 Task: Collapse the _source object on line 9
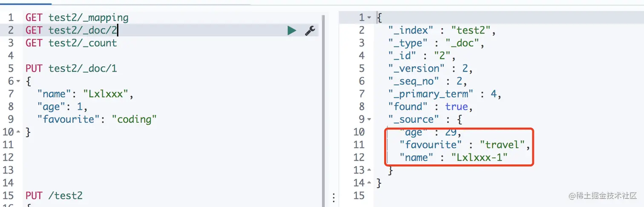[x=369, y=120]
